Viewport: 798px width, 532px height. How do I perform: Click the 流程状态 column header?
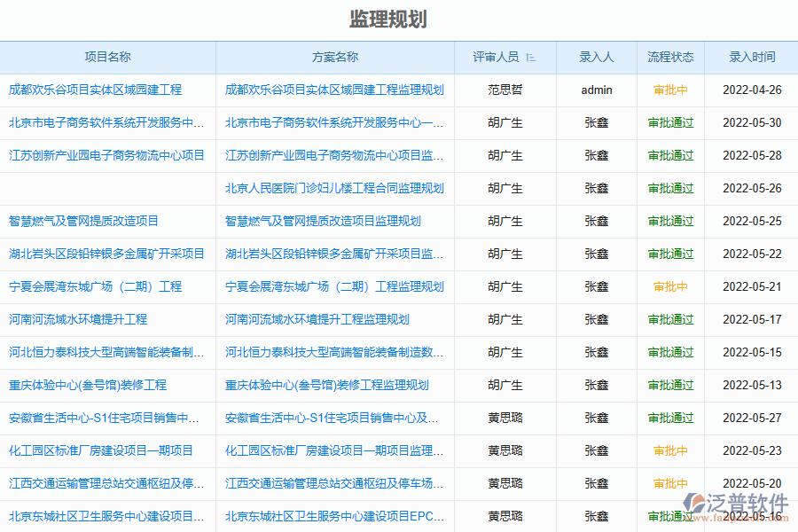click(x=670, y=57)
